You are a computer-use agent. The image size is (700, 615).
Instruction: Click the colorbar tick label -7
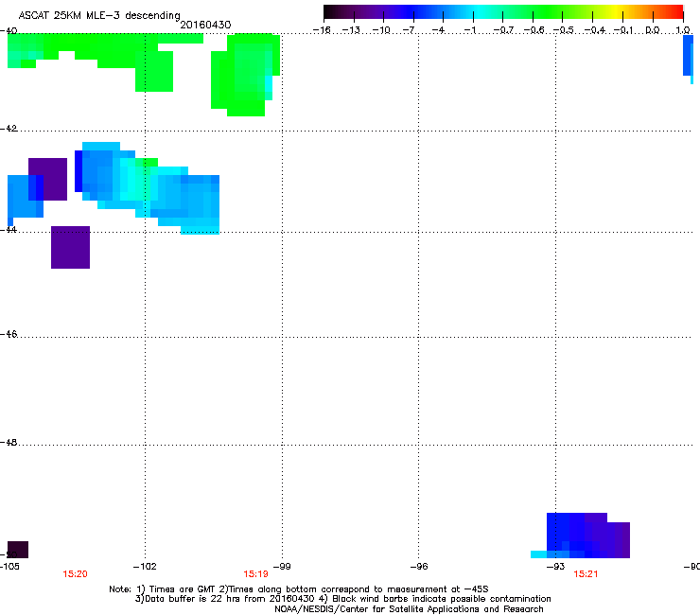[411, 30]
